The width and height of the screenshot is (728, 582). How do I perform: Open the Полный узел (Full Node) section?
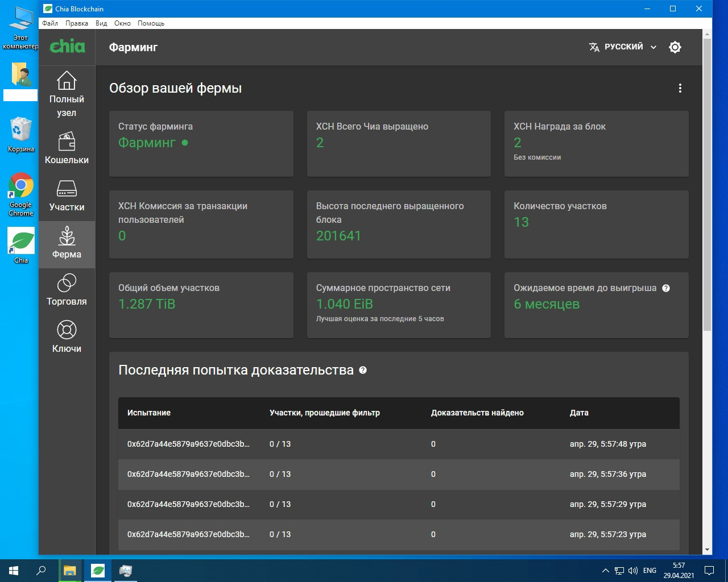coord(67,94)
